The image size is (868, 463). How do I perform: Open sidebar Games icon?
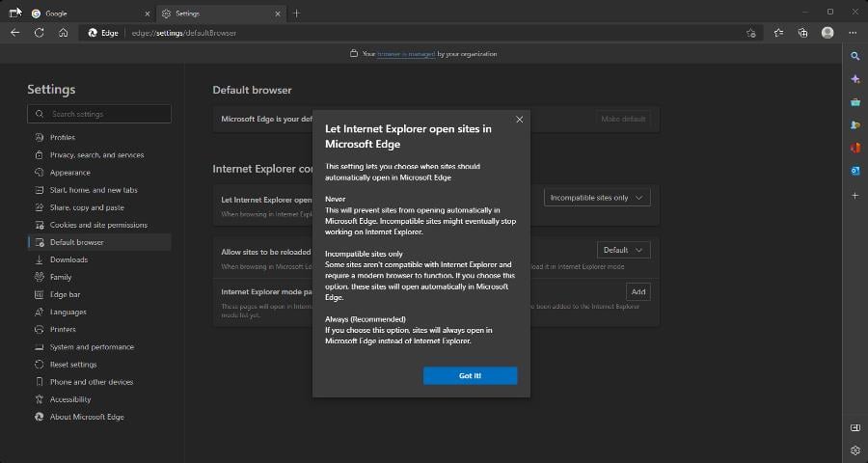855,125
